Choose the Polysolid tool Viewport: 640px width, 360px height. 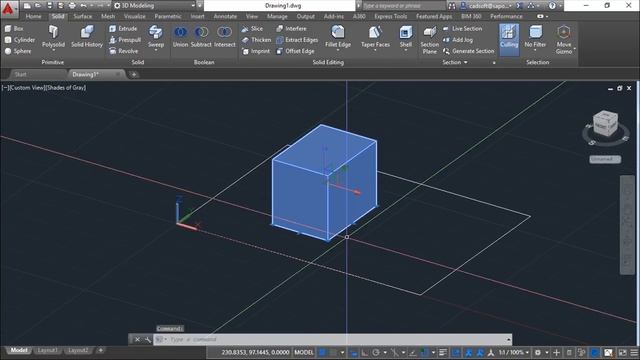53,37
